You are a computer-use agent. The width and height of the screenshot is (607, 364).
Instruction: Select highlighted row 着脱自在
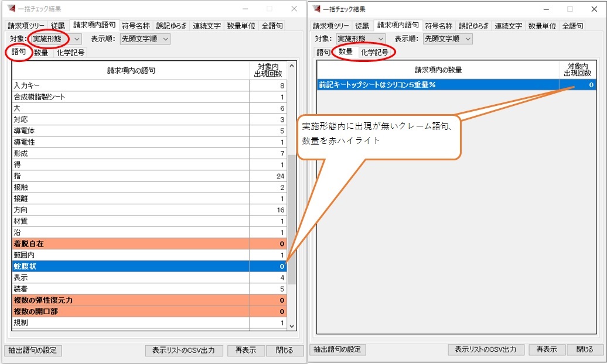[x=149, y=243]
